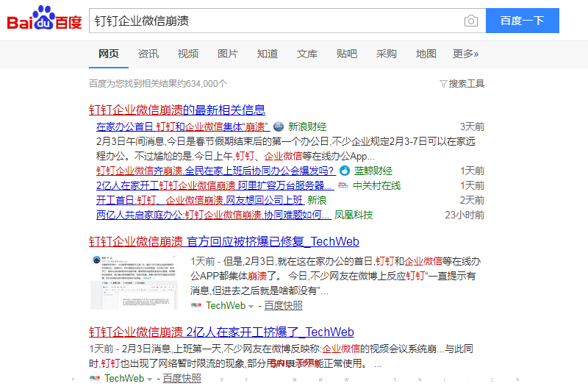This screenshot has width=588, height=392.
Task: Click TechWeb favicon under 官方回应 result
Action: point(196,306)
